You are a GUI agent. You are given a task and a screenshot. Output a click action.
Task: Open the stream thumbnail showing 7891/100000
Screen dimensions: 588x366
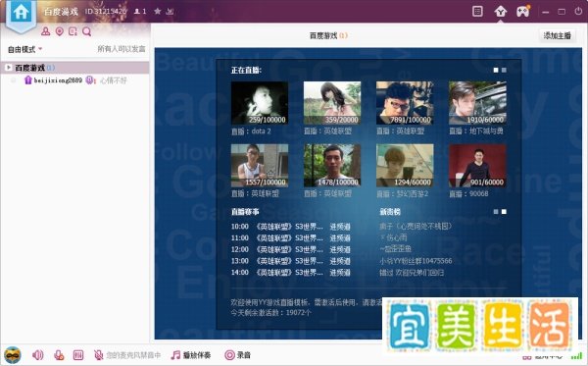point(405,103)
